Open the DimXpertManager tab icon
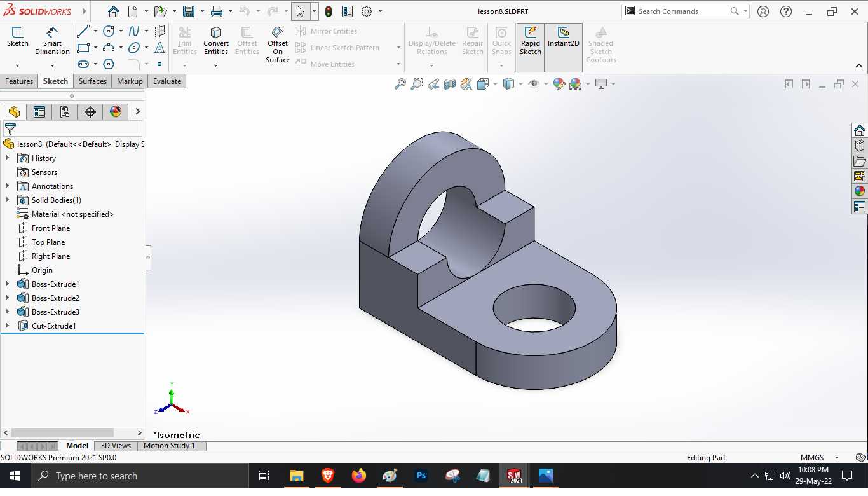 click(x=90, y=112)
